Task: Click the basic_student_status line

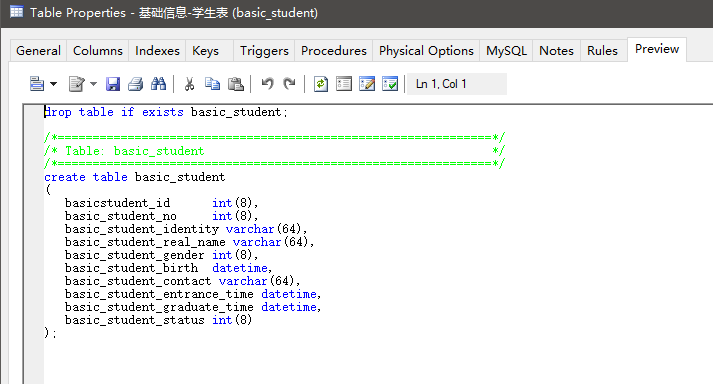Action: pos(158,320)
